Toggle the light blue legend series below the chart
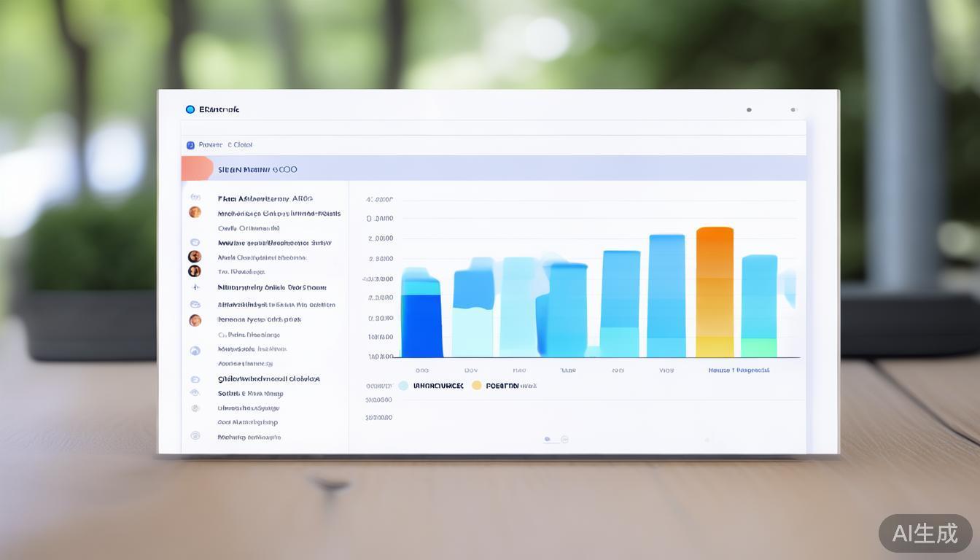 pyautogui.click(x=403, y=386)
